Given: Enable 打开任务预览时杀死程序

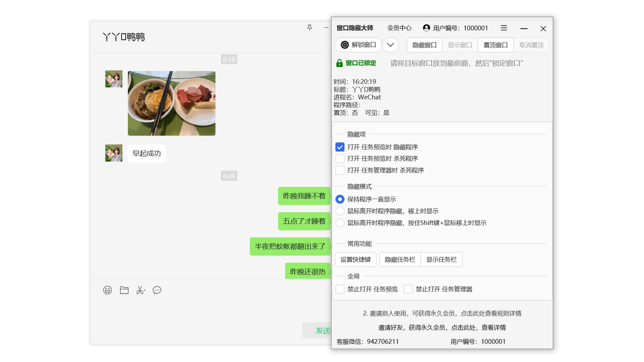Looking at the screenshot, I should [340, 158].
